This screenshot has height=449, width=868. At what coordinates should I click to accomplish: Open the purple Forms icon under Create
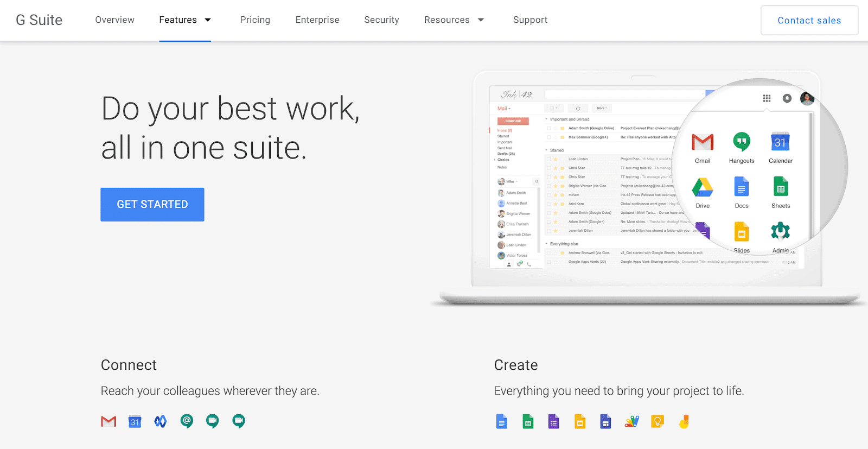click(x=553, y=421)
